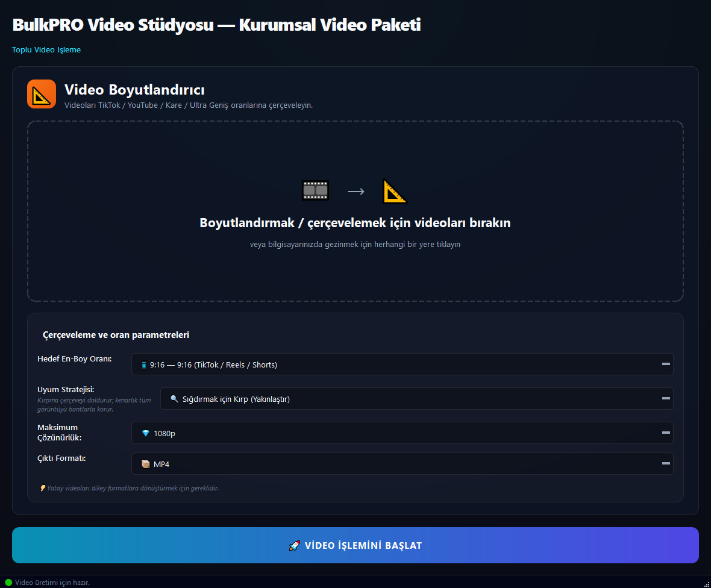Click the Toplu Video Işleme link
Screen dimensions: 711x588
point(46,50)
